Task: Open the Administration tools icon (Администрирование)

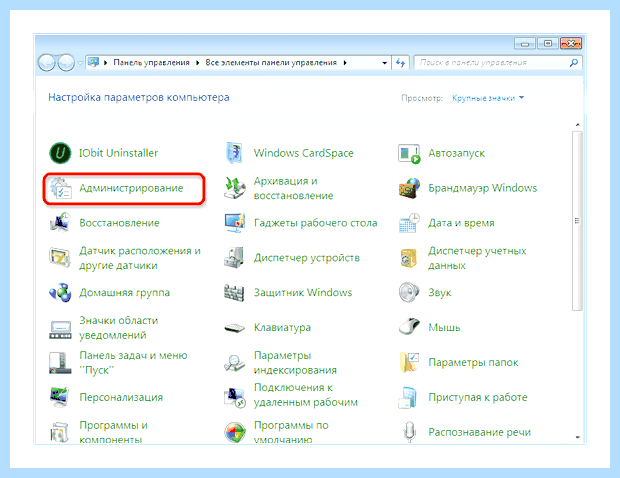Action: tap(60, 188)
